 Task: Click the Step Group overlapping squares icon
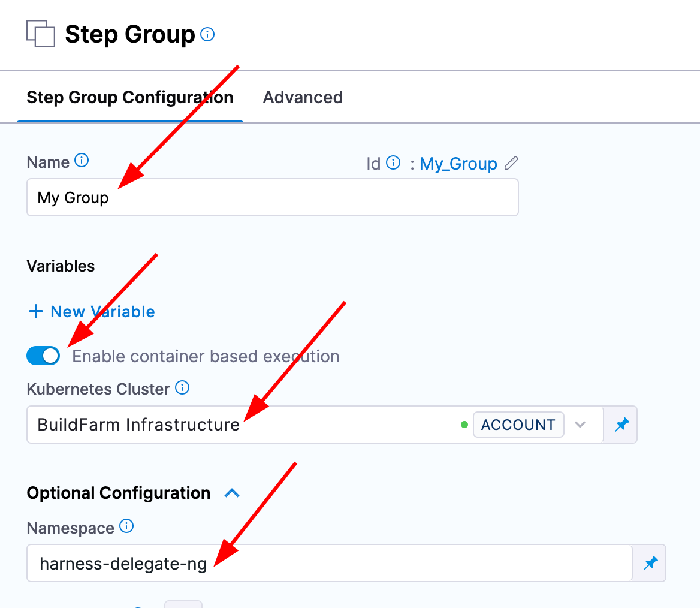[x=40, y=34]
